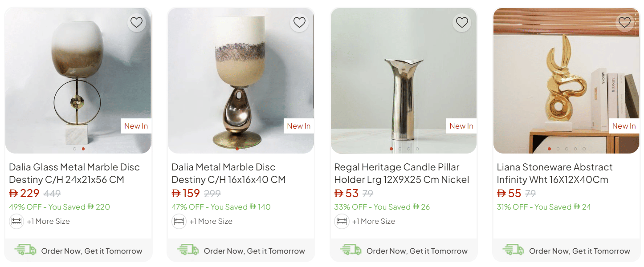Click size ruler icon under Dalia Metal product
Image resolution: width=644 pixels, height=267 pixels.
(179, 221)
